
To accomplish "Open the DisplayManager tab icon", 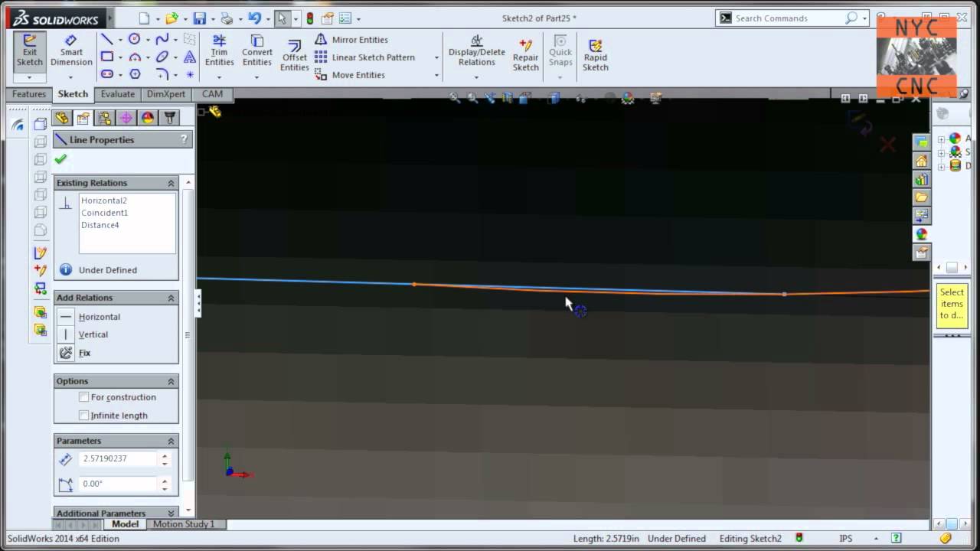I will coord(148,118).
